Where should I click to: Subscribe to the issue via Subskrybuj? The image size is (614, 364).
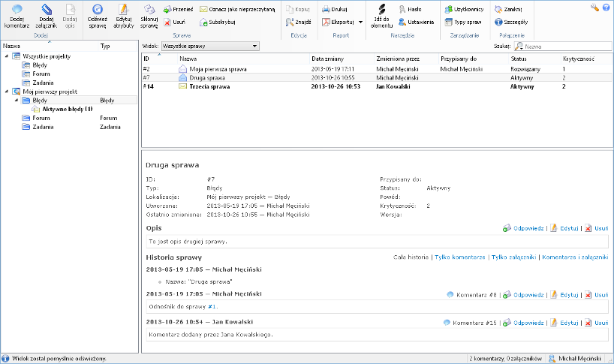218,23
